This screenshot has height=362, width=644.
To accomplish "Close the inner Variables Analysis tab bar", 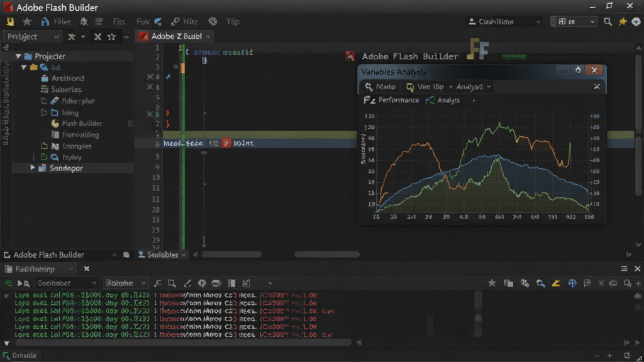I will pos(597,87).
